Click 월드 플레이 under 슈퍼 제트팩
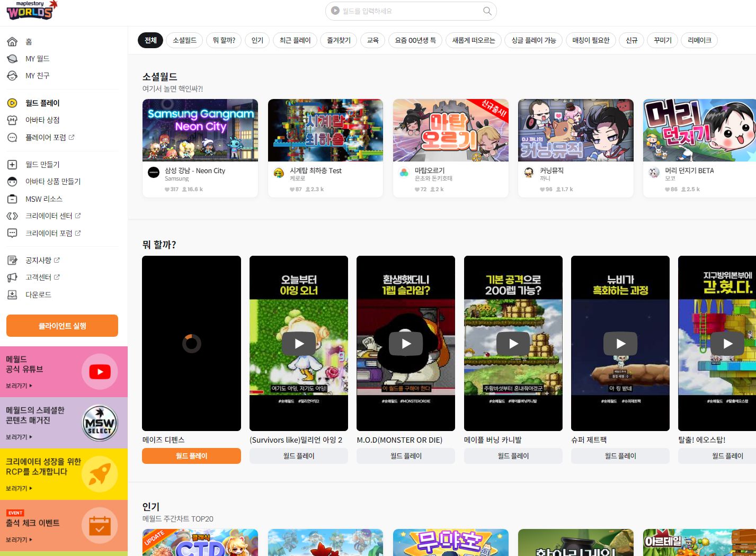 [620, 456]
